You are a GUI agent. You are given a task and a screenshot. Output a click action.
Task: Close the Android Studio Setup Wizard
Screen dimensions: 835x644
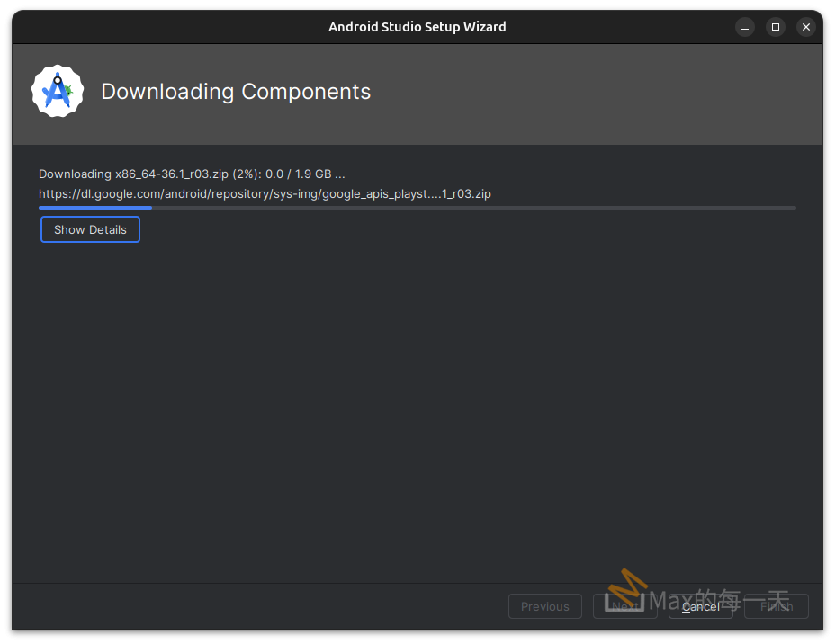806,27
